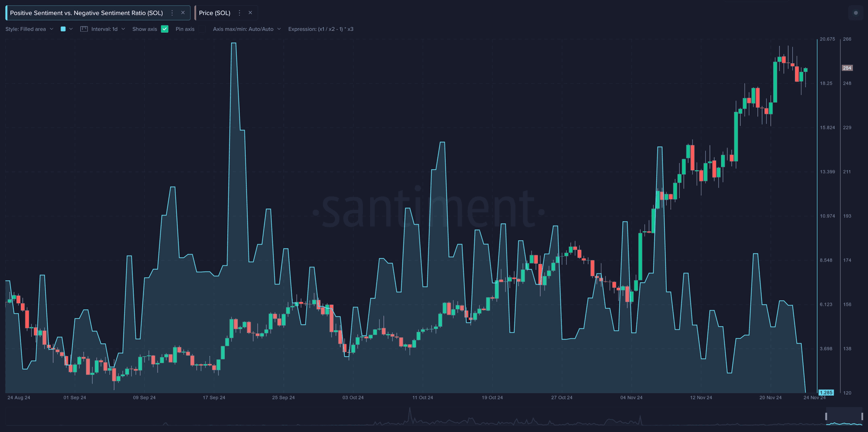Uncheck the Show axis checkbox
Viewport: 868px width, 432px height.
click(x=164, y=29)
